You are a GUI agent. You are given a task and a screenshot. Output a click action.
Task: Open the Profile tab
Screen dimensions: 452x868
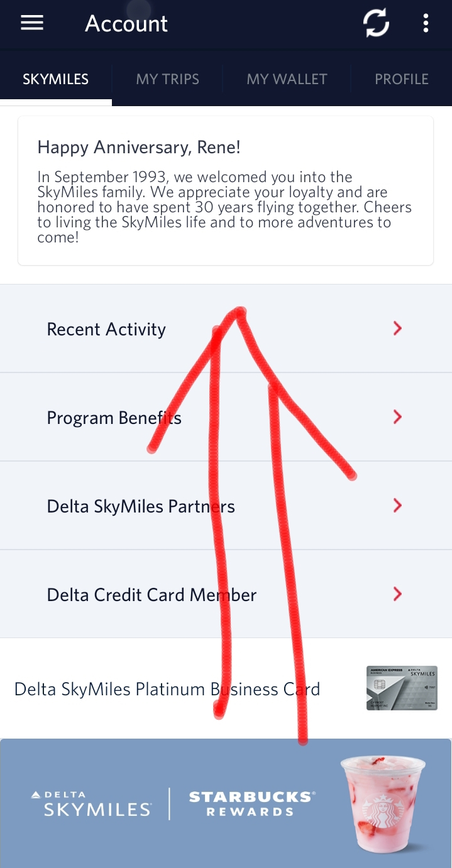coord(401,79)
